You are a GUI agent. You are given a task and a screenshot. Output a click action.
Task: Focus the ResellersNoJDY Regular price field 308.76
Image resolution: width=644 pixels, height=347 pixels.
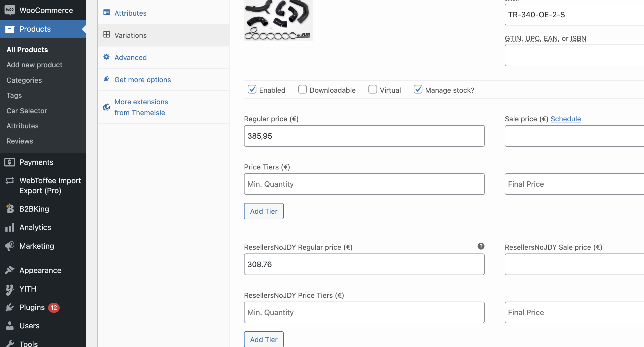pyautogui.click(x=364, y=264)
